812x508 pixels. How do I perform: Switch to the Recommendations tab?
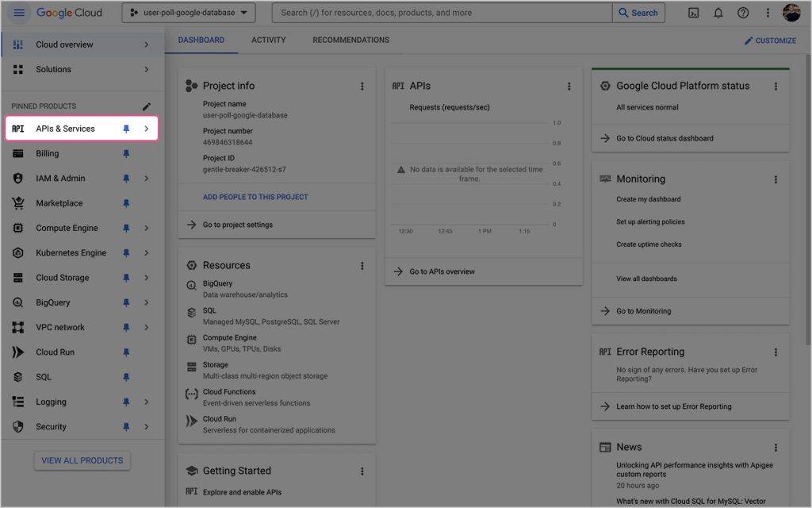coord(350,40)
